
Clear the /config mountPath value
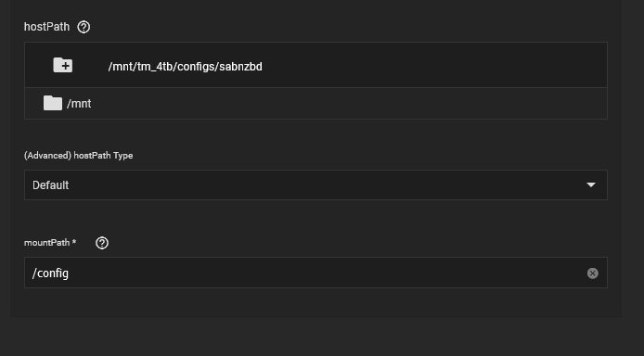[x=592, y=273]
